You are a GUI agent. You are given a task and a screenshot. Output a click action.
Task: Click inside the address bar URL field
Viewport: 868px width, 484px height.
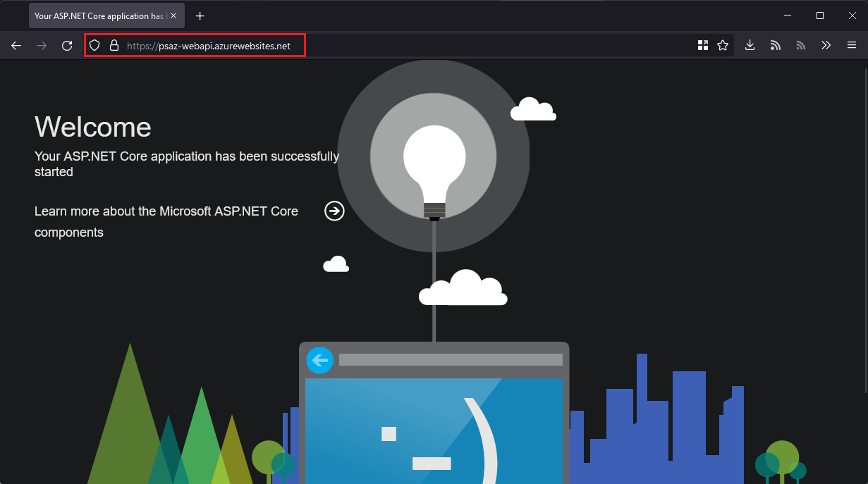coord(212,45)
